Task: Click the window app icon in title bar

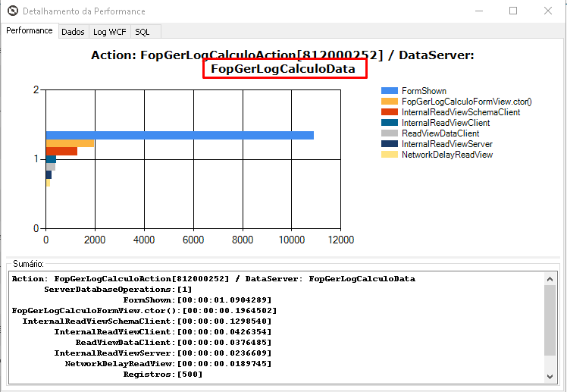Action: [x=13, y=11]
